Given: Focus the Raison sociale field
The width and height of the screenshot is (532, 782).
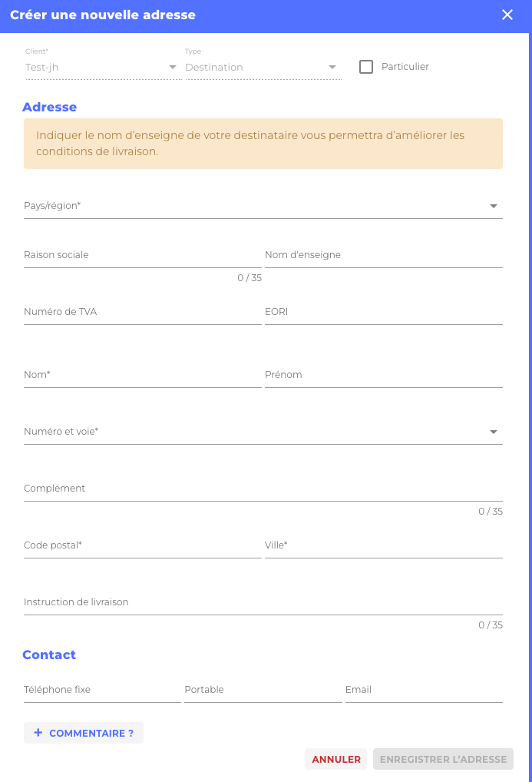Looking at the screenshot, I should tap(142, 256).
